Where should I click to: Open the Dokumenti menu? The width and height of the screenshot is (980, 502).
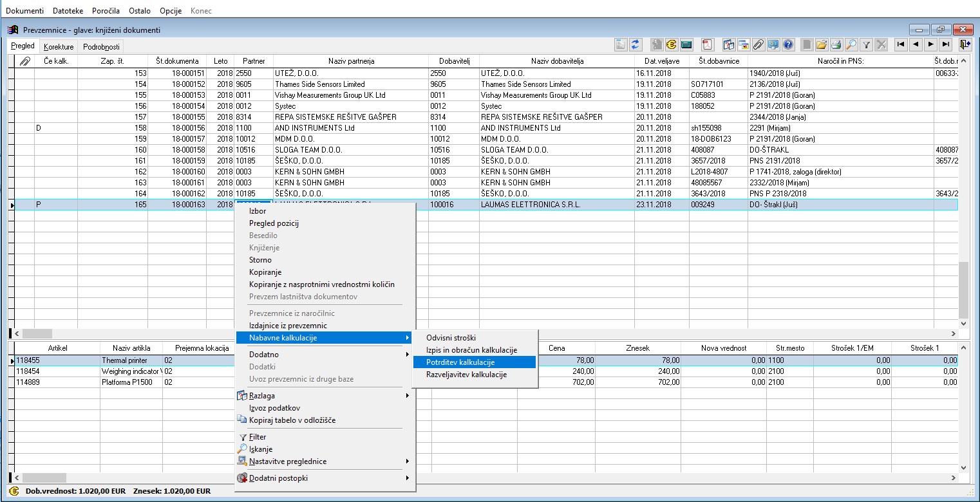tap(25, 11)
